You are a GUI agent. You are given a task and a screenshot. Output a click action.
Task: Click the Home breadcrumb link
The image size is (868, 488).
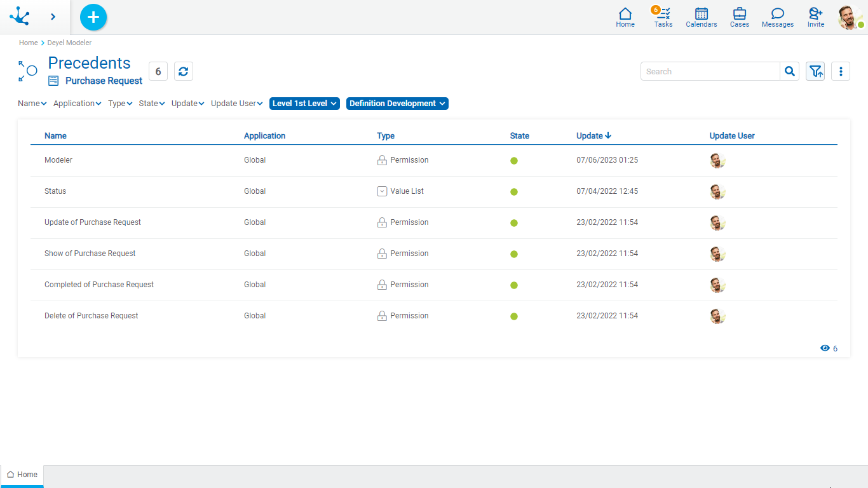click(x=28, y=43)
